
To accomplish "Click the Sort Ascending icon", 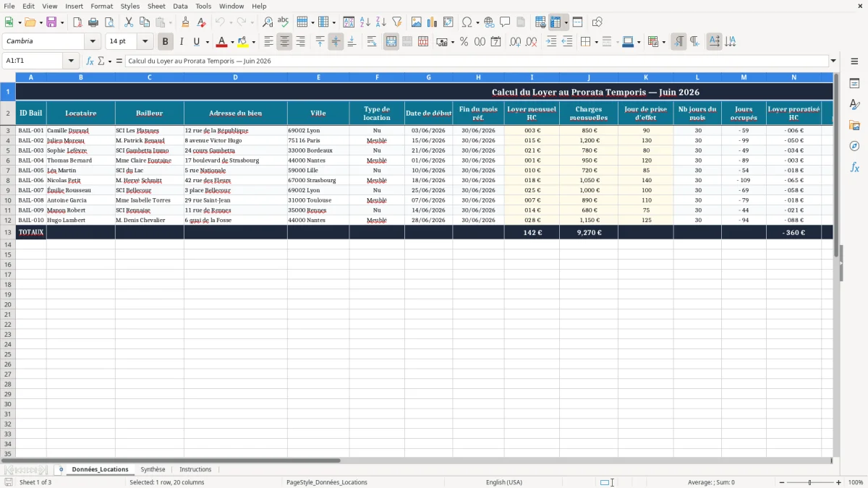I will tap(365, 22).
